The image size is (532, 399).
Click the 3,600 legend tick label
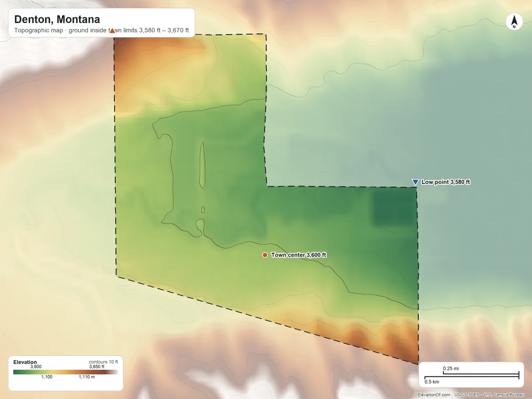(36, 367)
